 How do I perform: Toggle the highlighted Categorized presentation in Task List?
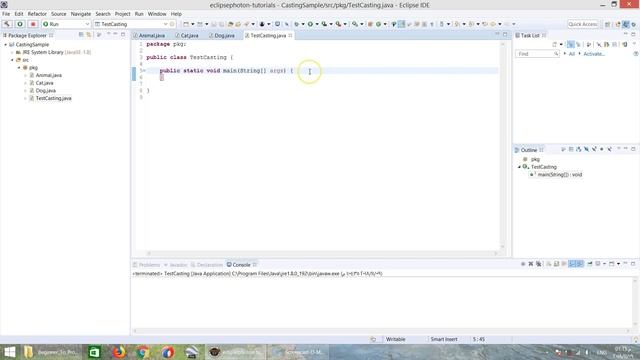[x=571, y=44]
